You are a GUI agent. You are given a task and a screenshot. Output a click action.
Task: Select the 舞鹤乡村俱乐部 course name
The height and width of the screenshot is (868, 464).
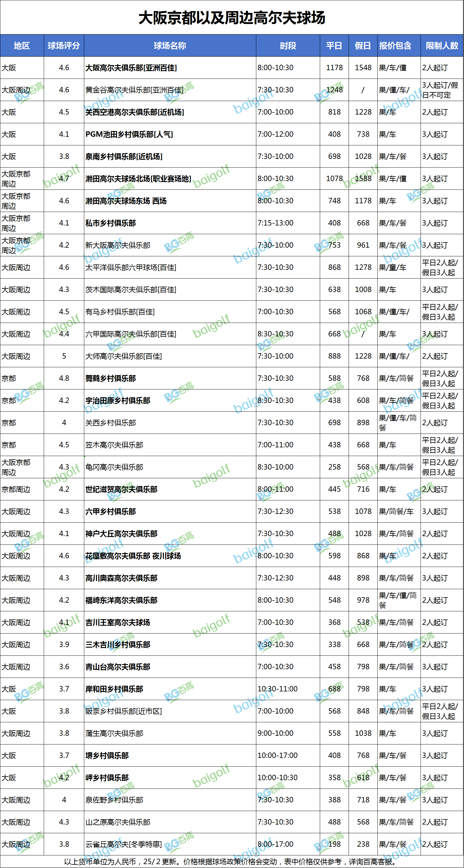(x=111, y=378)
